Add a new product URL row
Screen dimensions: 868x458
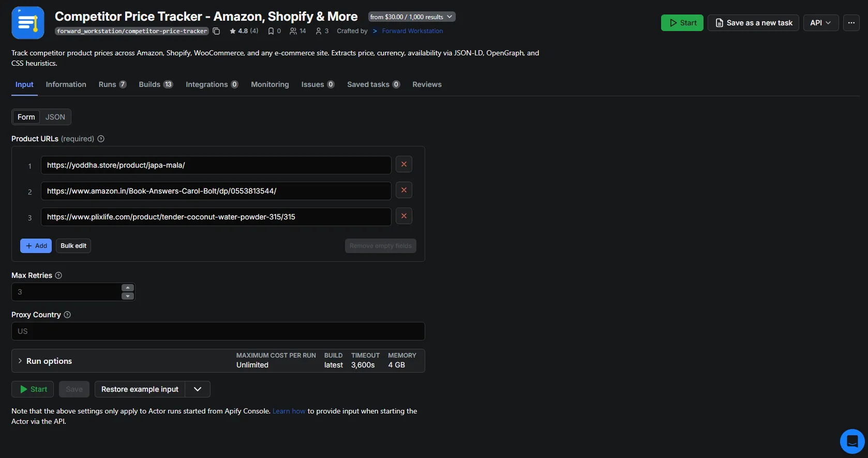(36, 246)
